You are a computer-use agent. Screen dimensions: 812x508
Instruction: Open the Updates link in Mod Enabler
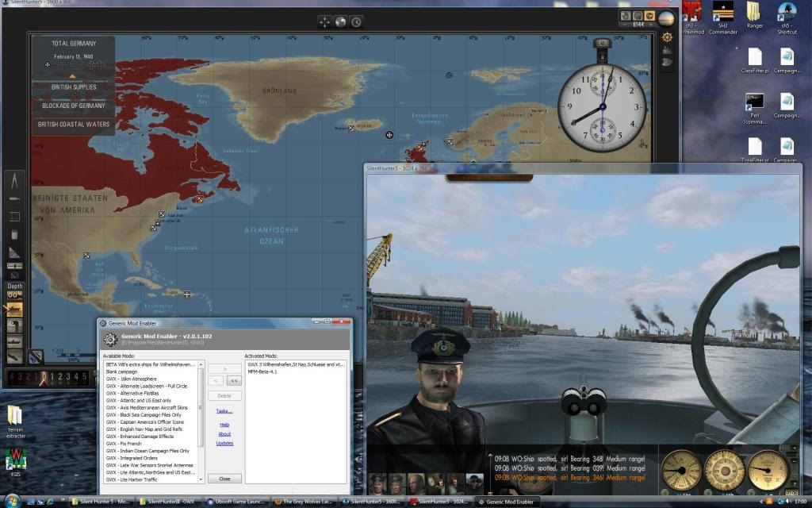pos(224,443)
